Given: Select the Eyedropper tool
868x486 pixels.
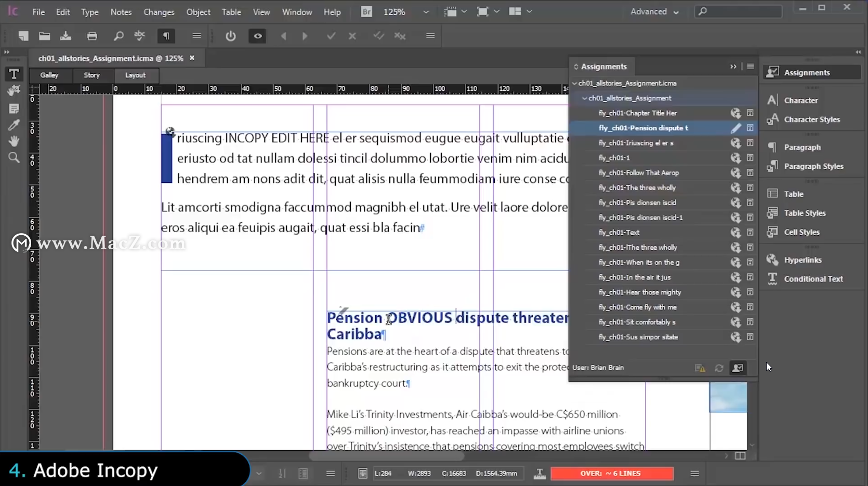Looking at the screenshot, I should click(x=14, y=125).
